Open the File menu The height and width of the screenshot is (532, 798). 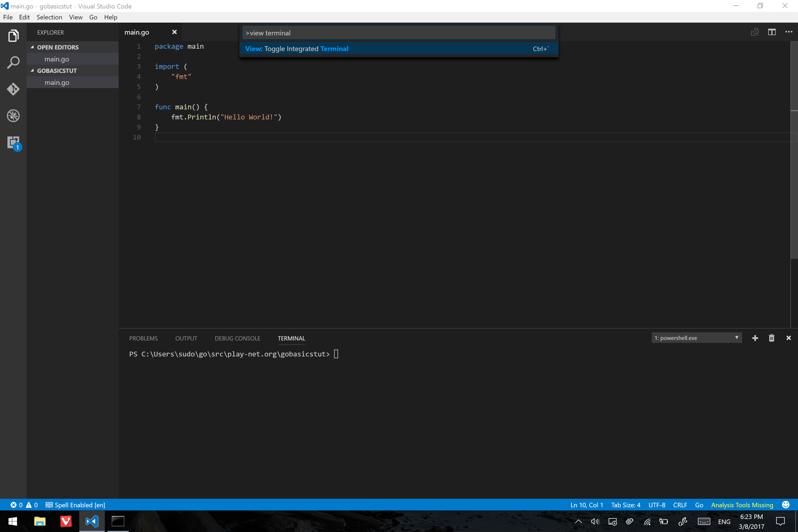coord(8,17)
